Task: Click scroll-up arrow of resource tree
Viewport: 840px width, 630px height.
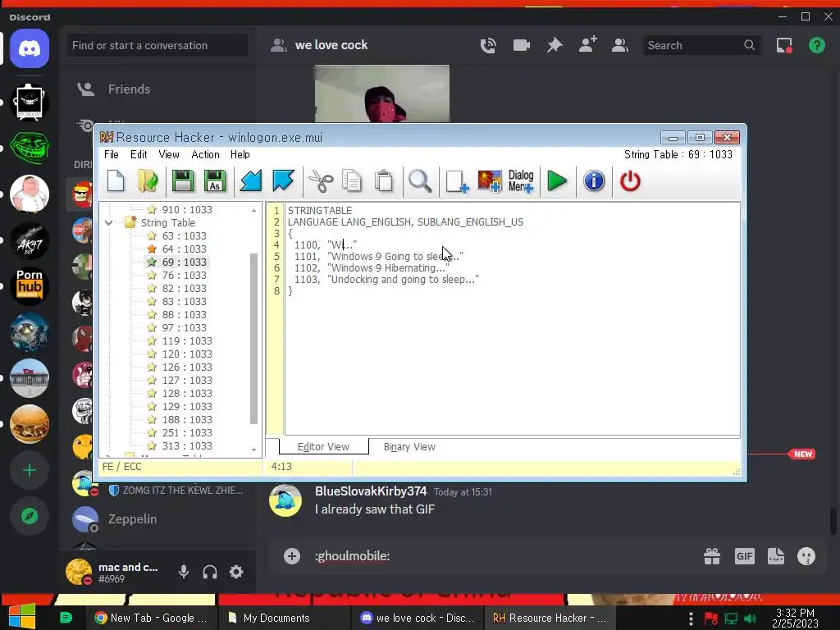Action: pos(254,211)
